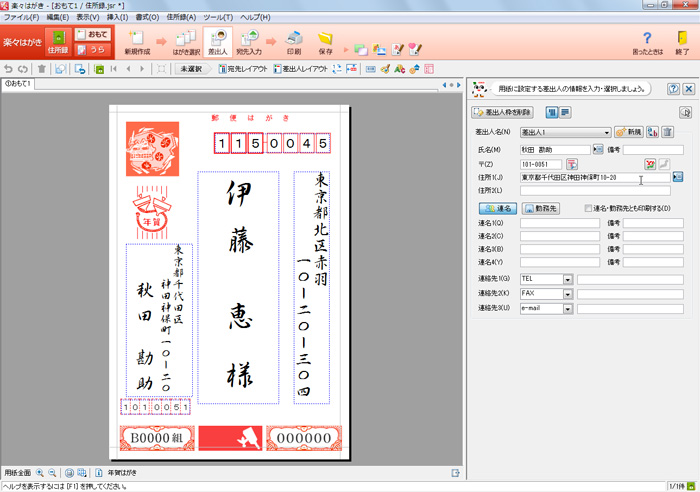The image size is (700, 492).
Task: Open the 連絡先1 TEL dropdown
Action: coord(567,279)
